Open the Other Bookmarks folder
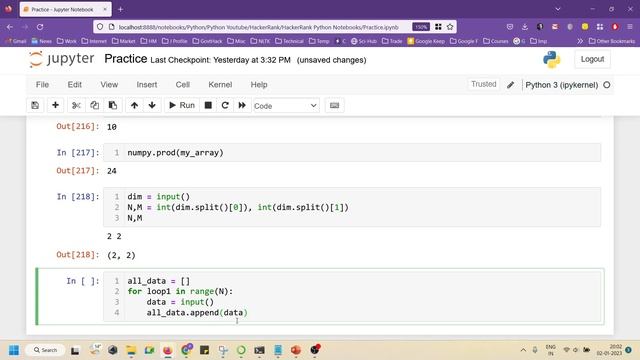Viewport: 640px width, 360px height. click(x=612, y=41)
